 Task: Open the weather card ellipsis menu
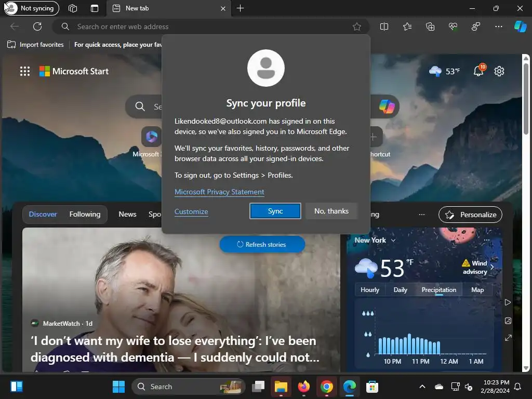pyautogui.click(x=486, y=240)
